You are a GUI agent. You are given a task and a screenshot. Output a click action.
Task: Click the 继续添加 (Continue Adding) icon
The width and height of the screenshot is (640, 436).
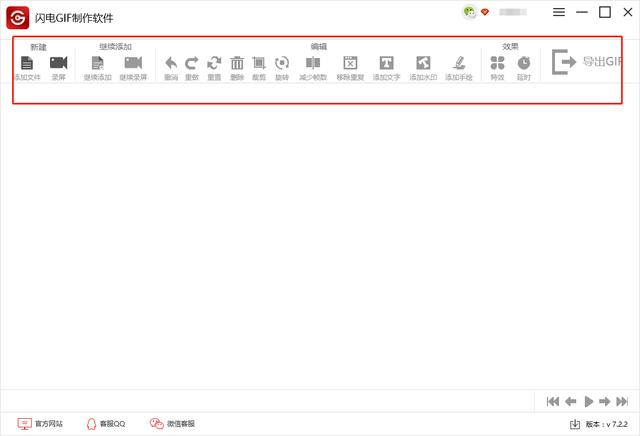pyautogui.click(x=97, y=64)
